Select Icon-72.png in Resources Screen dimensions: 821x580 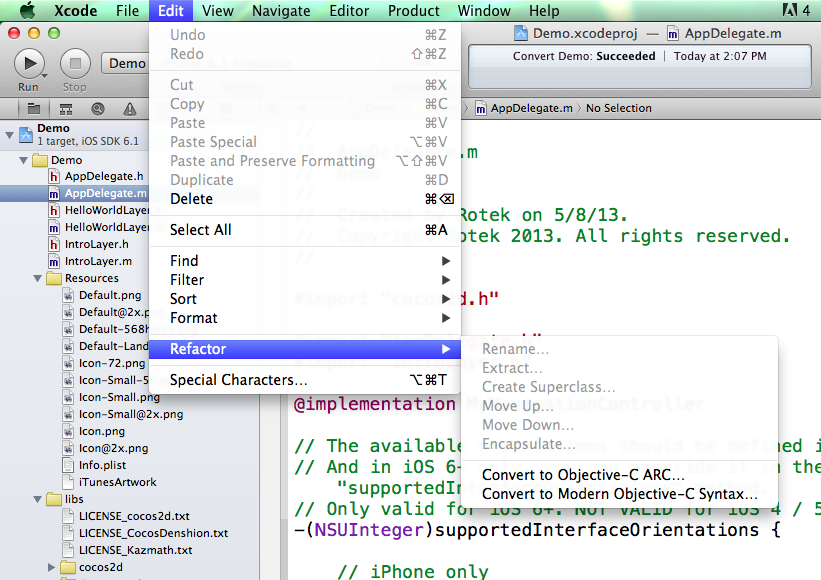112,363
